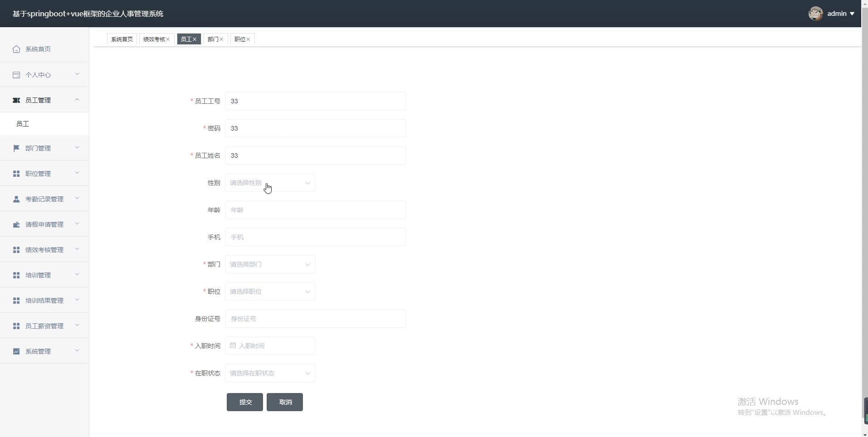868x437 pixels.
Task: Click the flag icon beside 部门管理
Action: point(16,148)
